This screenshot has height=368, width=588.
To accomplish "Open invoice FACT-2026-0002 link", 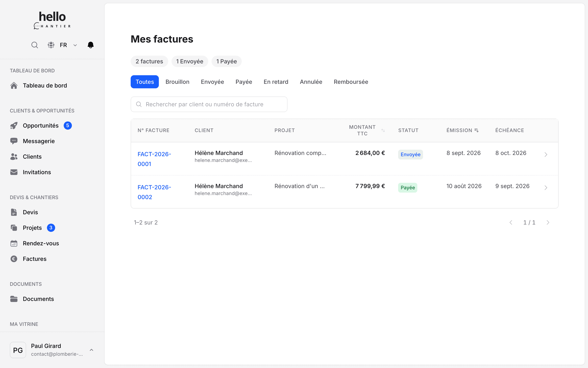I will pos(154,192).
